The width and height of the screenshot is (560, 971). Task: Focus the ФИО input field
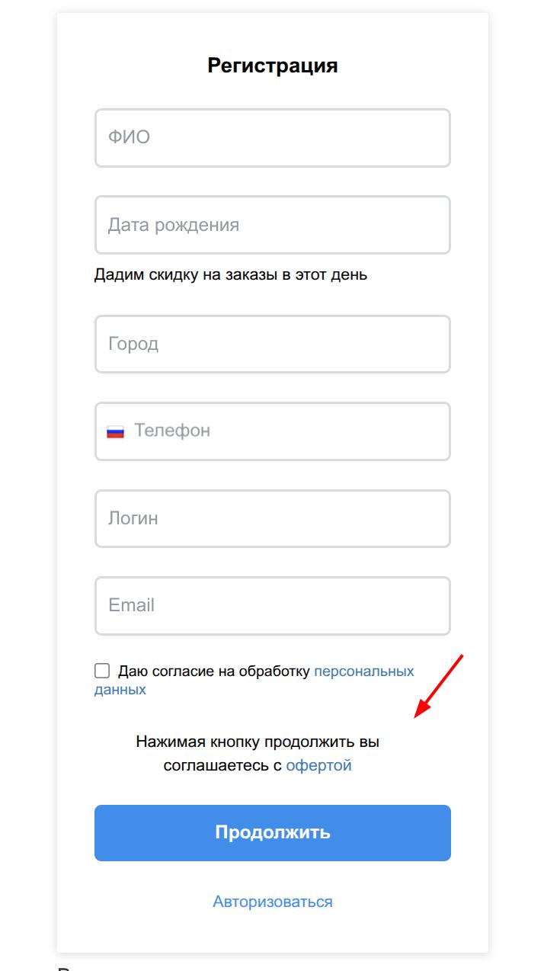click(273, 138)
